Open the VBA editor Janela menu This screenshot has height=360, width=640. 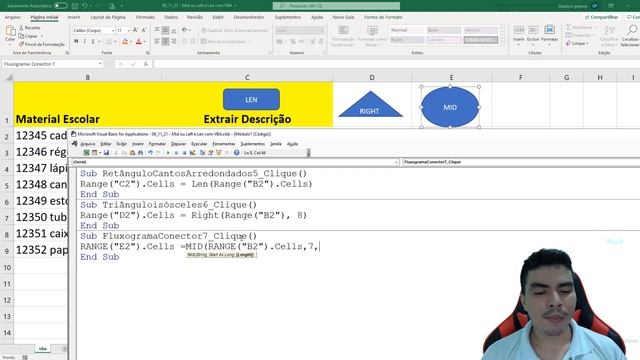(276, 144)
